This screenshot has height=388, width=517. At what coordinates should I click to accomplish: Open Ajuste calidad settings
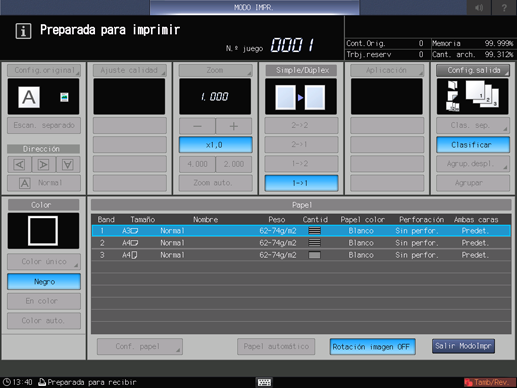(129, 70)
